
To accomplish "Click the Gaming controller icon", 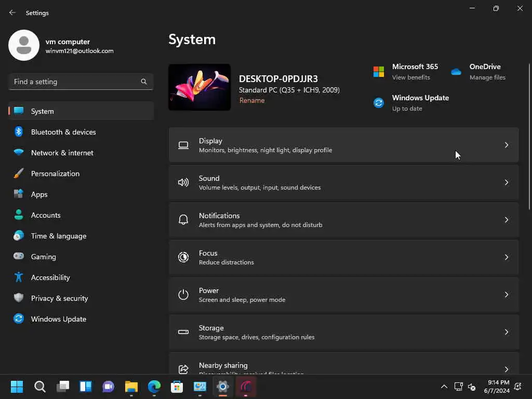I will [x=19, y=256].
